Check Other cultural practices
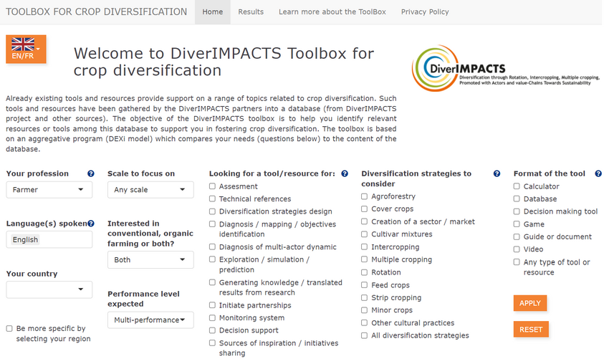The width and height of the screenshot is (609, 364). [364, 323]
